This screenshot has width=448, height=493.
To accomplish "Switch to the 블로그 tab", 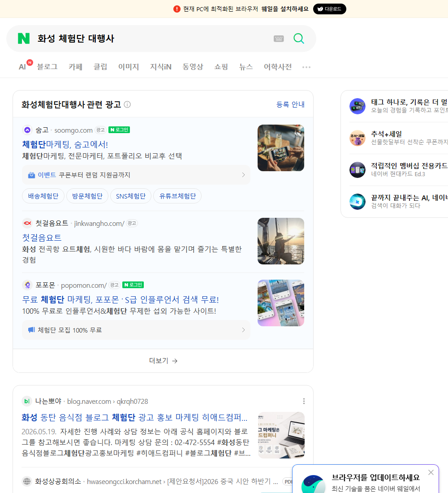I will (47, 67).
